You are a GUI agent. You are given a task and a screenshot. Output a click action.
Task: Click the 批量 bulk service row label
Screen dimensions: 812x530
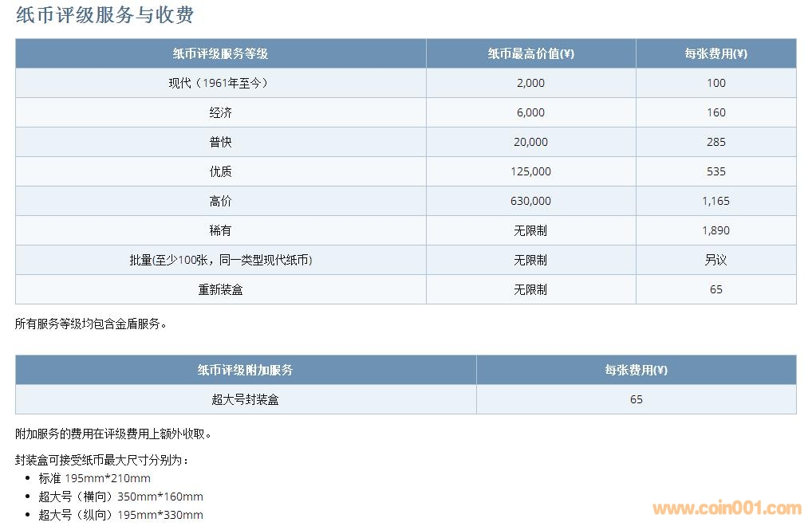click(220, 260)
